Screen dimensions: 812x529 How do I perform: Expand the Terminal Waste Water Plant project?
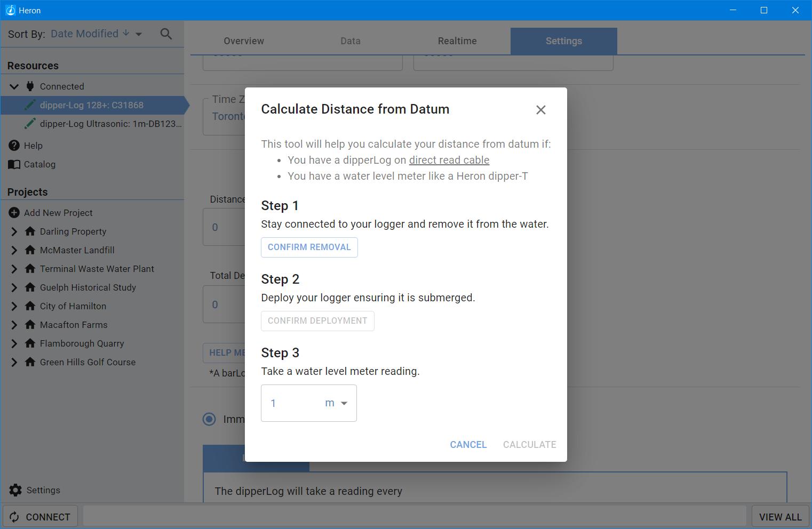[x=14, y=269]
